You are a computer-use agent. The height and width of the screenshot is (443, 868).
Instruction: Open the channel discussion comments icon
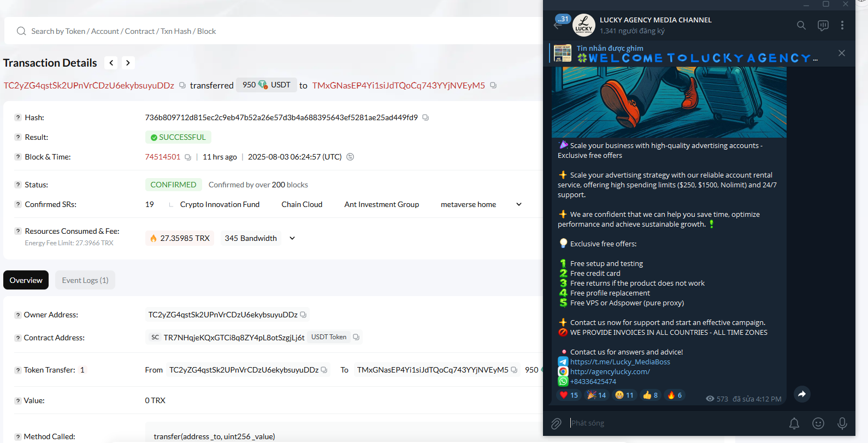[823, 25]
